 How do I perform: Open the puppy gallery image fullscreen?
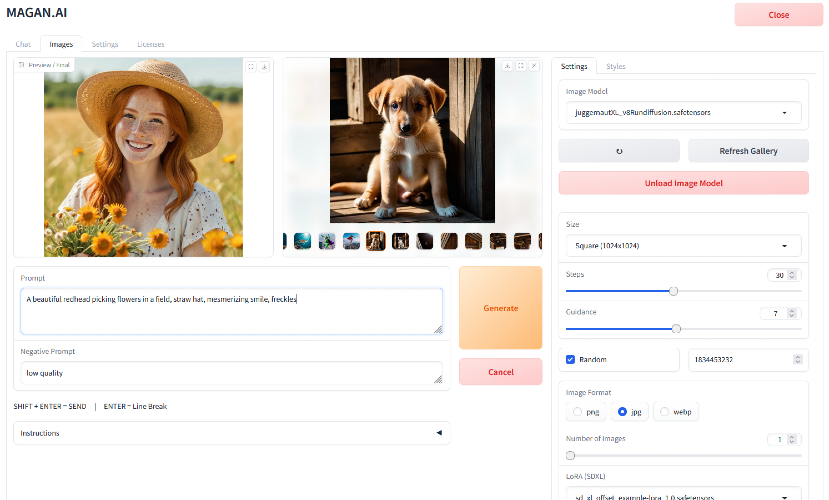coord(521,66)
